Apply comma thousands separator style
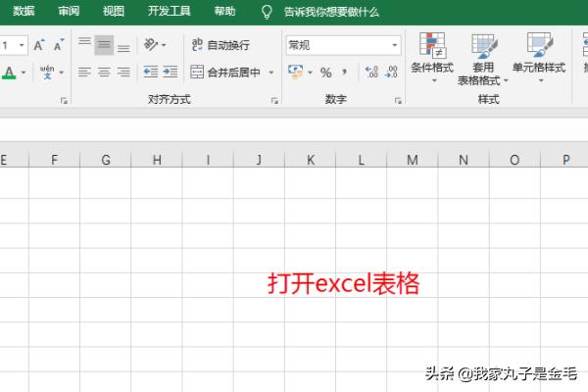The image size is (588, 392). coord(345,72)
